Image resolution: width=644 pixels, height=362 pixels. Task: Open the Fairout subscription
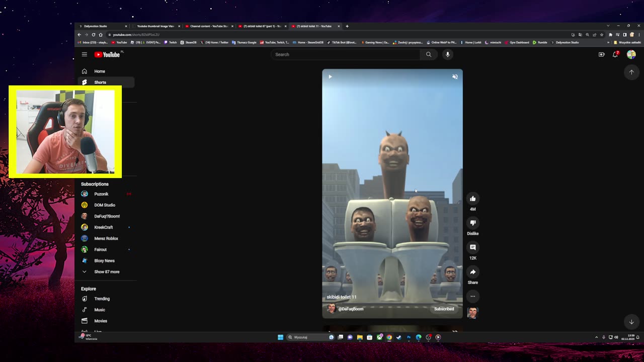point(106,249)
